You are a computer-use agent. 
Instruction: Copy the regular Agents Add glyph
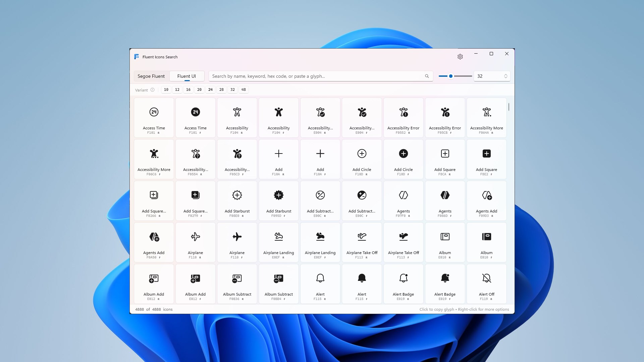tap(487, 201)
